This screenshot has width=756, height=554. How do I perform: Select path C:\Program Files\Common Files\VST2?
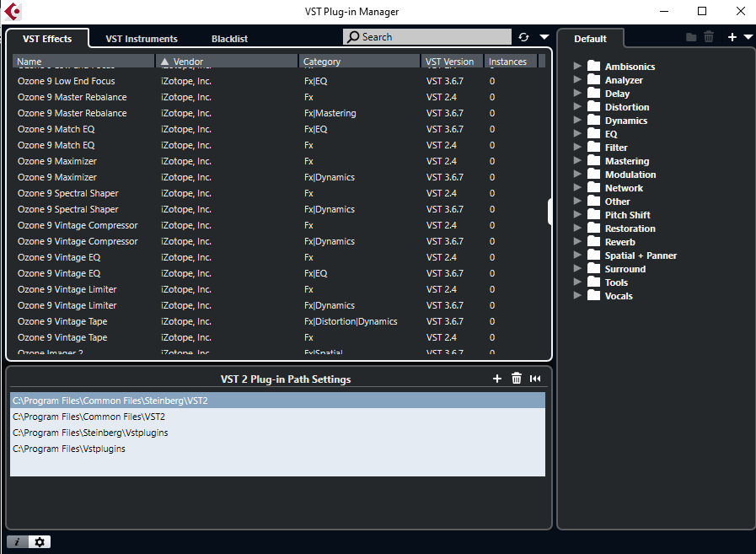[x=278, y=417]
